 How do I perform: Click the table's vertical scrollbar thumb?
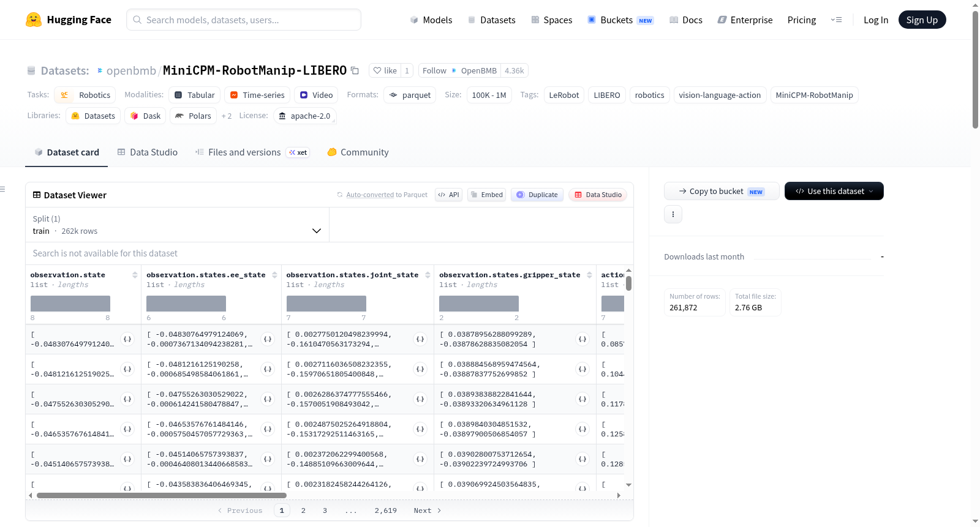[628, 283]
